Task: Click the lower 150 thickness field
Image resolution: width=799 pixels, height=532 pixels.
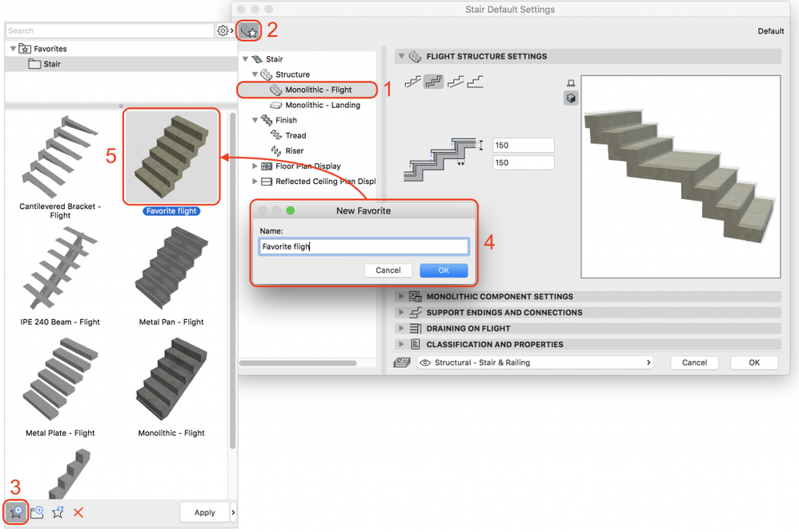Action: (x=524, y=162)
